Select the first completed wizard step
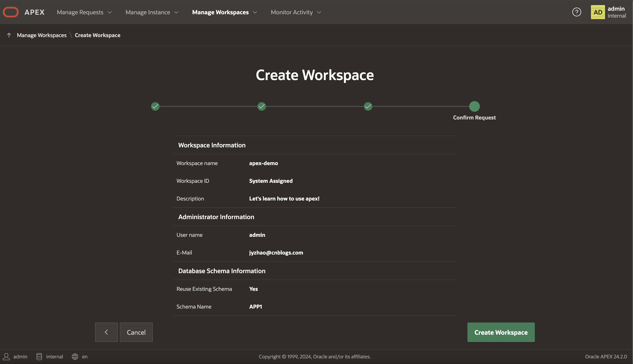 click(x=155, y=106)
